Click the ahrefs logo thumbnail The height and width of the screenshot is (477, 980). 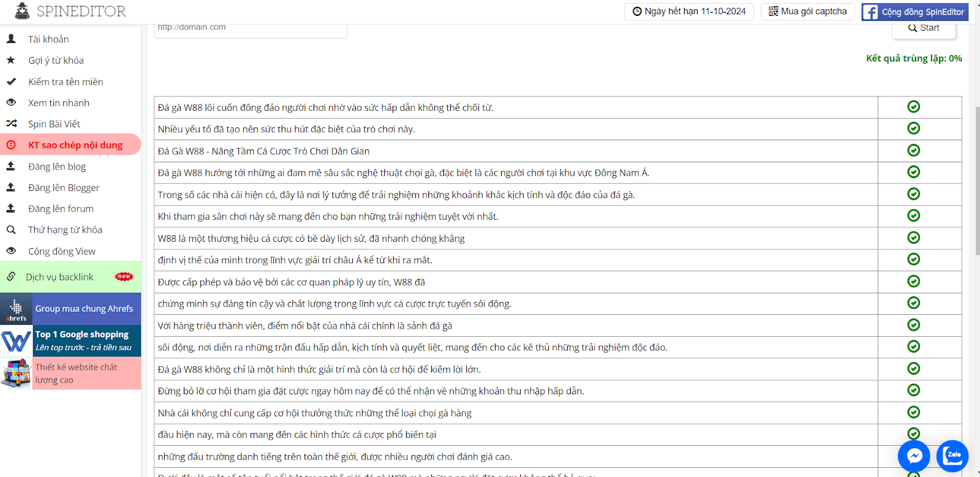point(16,309)
